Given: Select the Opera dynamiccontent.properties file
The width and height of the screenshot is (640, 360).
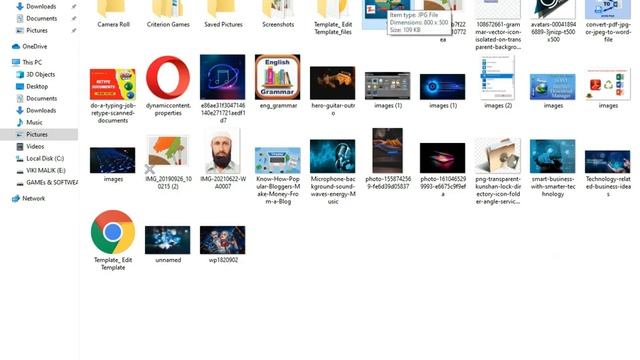Looking at the screenshot, I should [x=168, y=86].
